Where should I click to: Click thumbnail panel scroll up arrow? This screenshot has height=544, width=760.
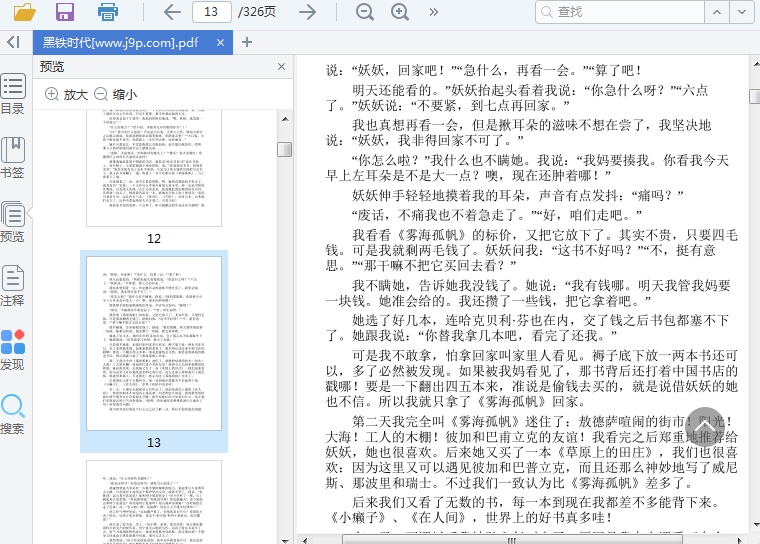[285, 119]
